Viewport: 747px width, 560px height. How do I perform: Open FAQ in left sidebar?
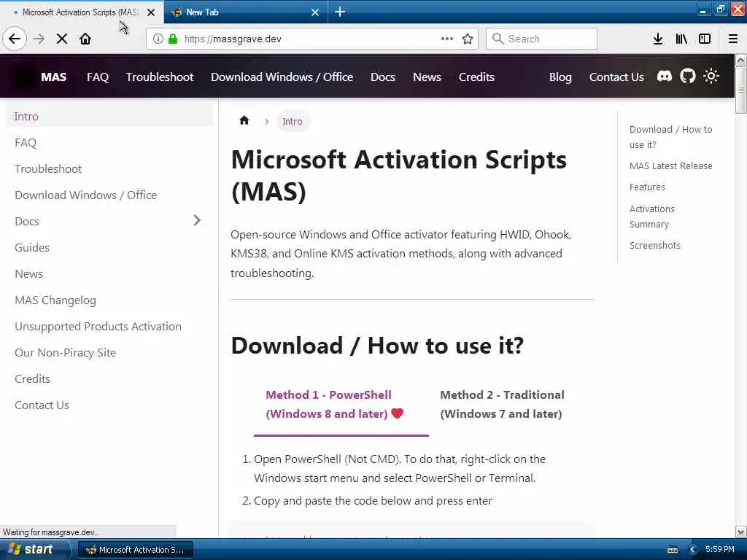pos(109,142)
